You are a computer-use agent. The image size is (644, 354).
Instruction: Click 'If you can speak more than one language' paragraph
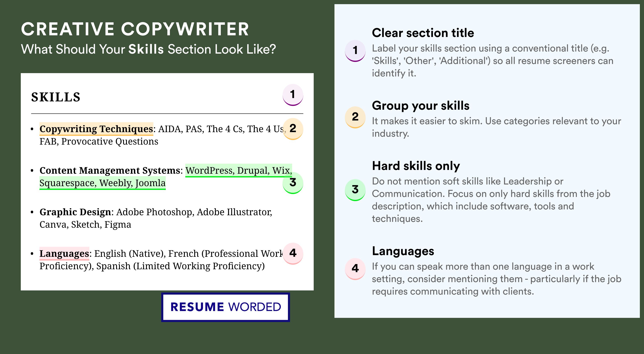(x=497, y=279)
